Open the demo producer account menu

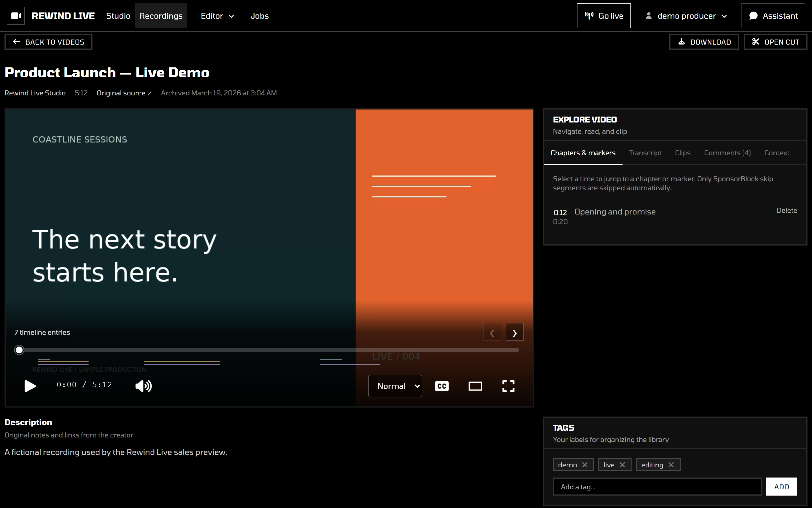(x=686, y=16)
